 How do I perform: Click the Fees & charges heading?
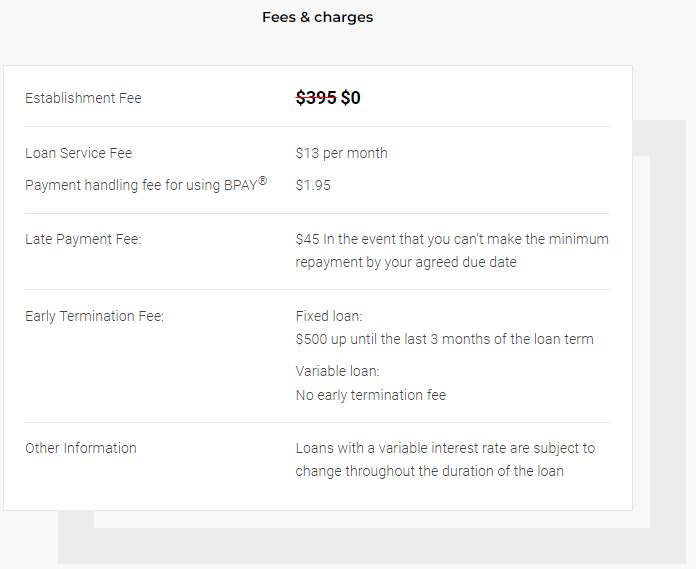pos(317,17)
